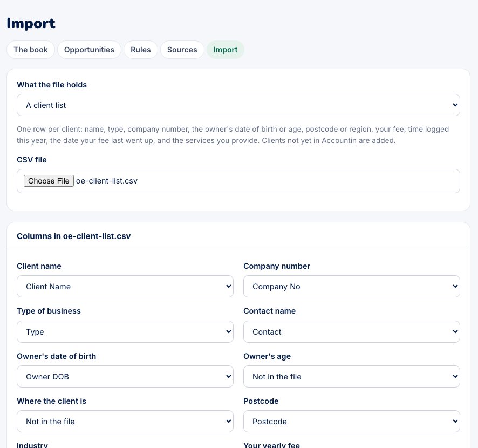
Task: Click the oe-client-list.csv file name
Action: (x=107, y=181)
